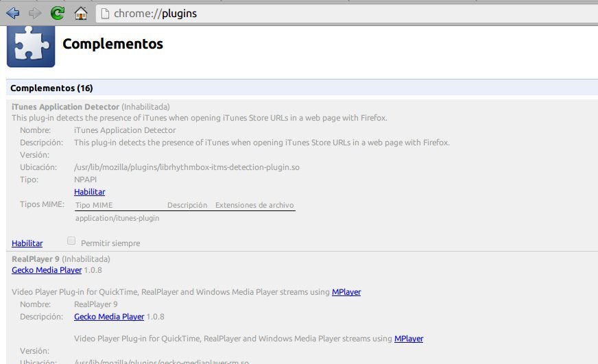Click the librhythmbox-itms-detection-plugin.so path
This screenshot has width=598, height=364.
pyautogui.click(x=187, y=167)
